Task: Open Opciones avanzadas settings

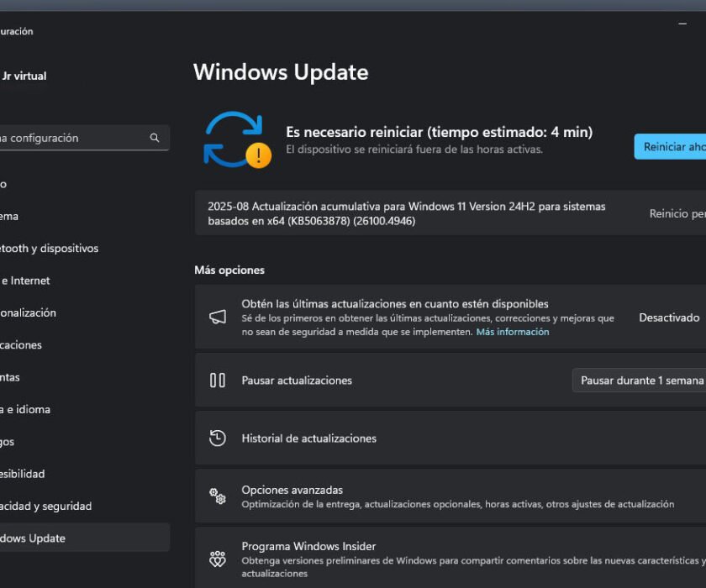Action: [x=450, y=496]
